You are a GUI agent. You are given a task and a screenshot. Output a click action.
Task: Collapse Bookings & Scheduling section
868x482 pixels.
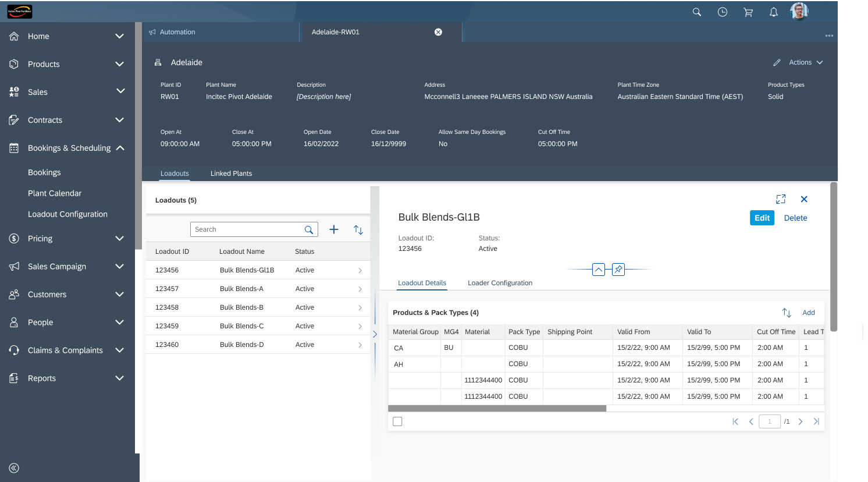tap(120, 148)
